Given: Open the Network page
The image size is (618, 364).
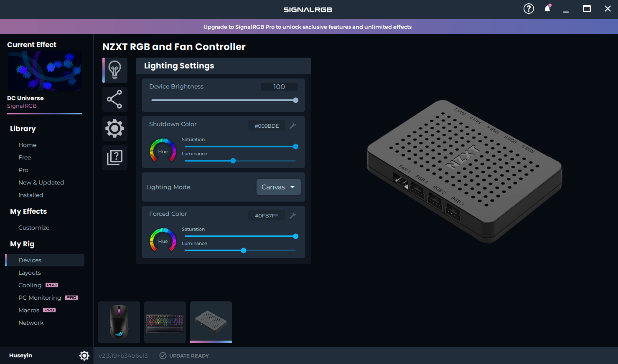Looking at the screenshot, I should (x=31, y=323).
